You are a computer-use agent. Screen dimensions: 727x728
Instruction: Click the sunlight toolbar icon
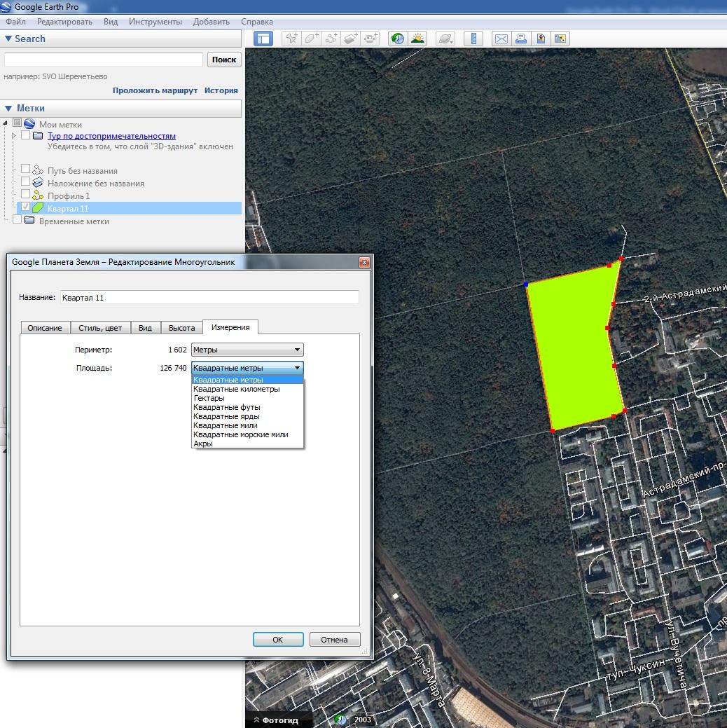(417, 39)
